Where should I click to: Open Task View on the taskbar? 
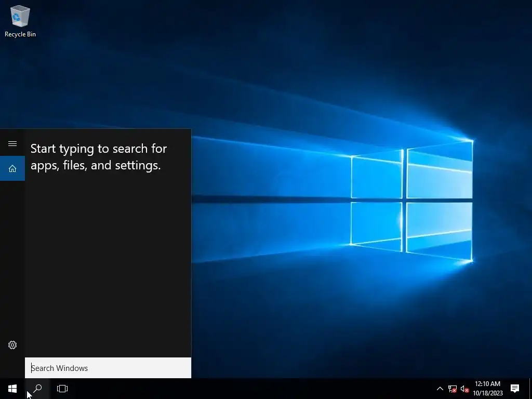click(x=62, y=389)
